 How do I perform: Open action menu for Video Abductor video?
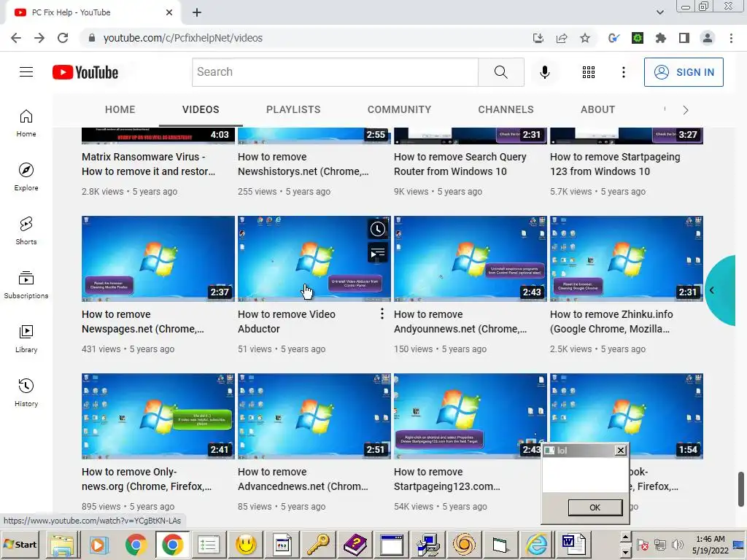coord(382,314)
